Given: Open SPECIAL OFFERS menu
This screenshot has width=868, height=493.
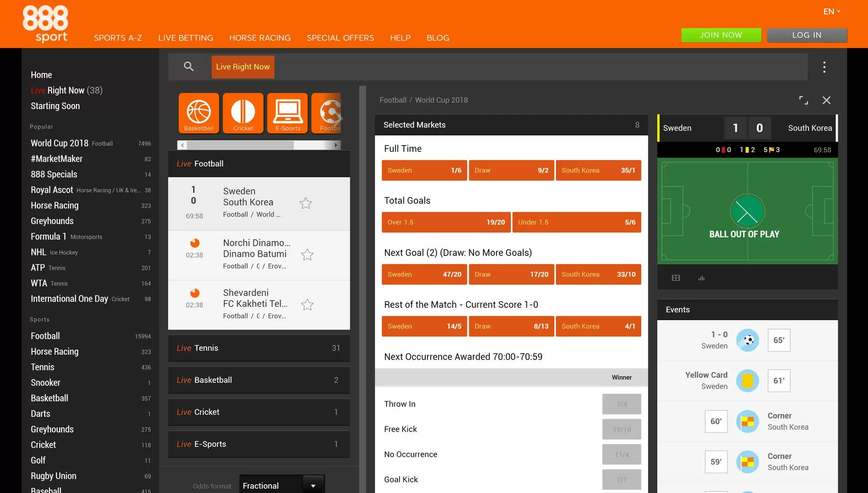Looking at the screenshot, I should [340, 38].
